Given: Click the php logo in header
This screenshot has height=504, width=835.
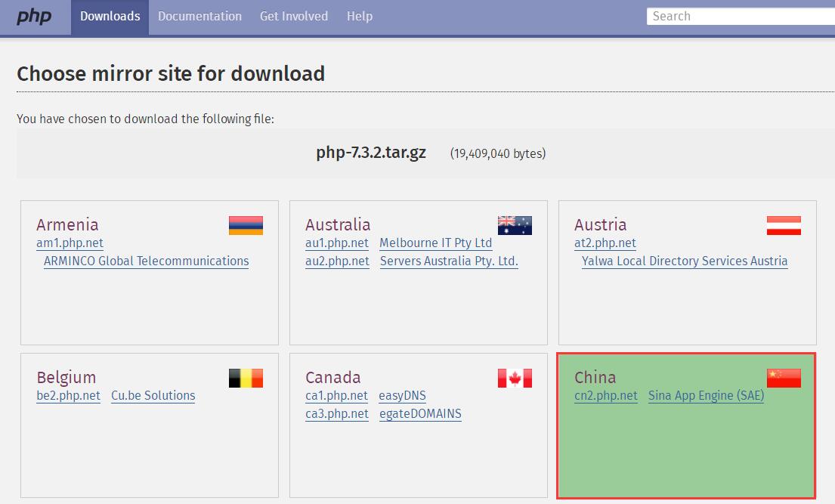Looking at the screenshot, I should click(34, 16).
